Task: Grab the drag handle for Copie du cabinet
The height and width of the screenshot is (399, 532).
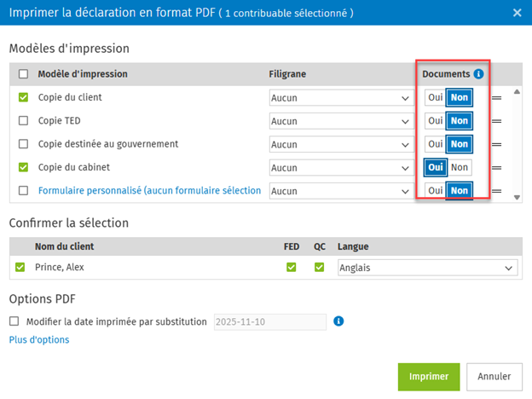Action: click(496, 168)
